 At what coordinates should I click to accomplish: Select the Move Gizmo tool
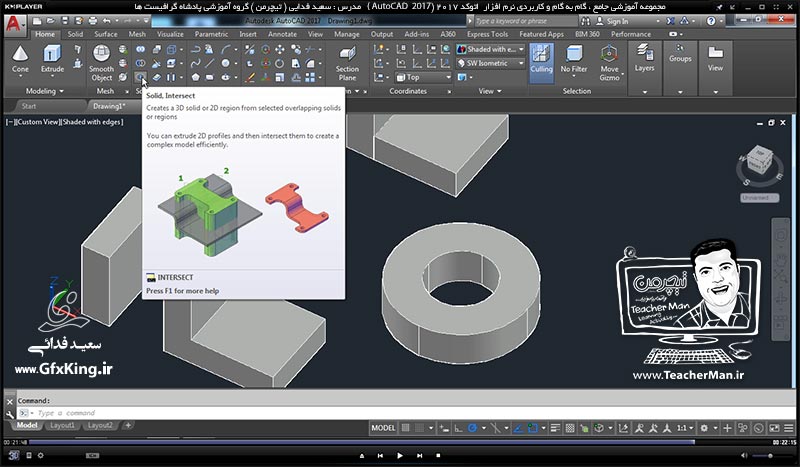(x=609, y=63)
